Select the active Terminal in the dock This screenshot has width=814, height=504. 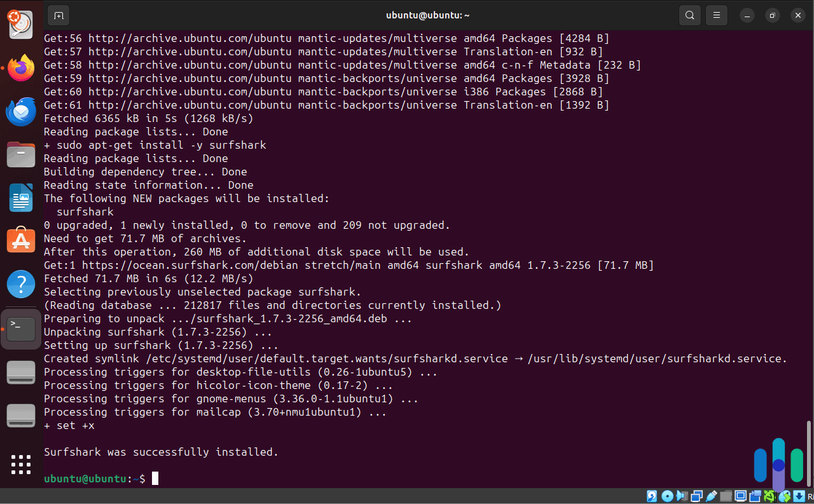click(x=21, y=328)
